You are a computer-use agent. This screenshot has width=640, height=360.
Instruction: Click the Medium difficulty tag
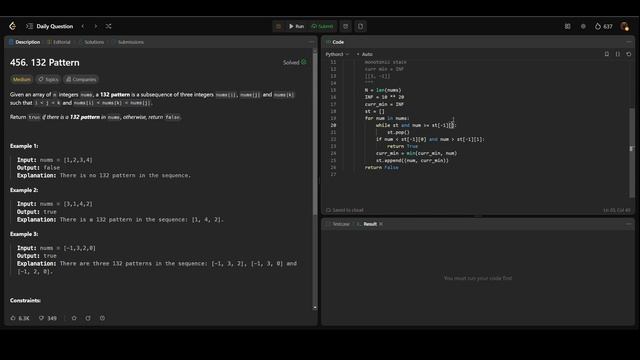[x=21, y=79]
